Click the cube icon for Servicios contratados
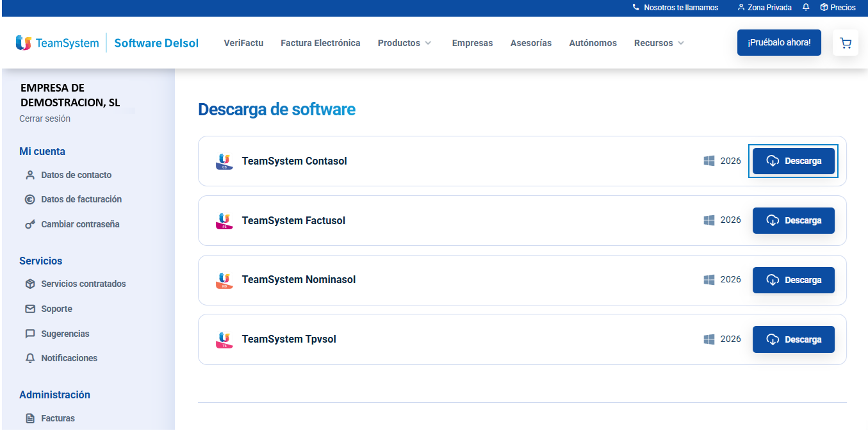 click(x=30, y=284)
